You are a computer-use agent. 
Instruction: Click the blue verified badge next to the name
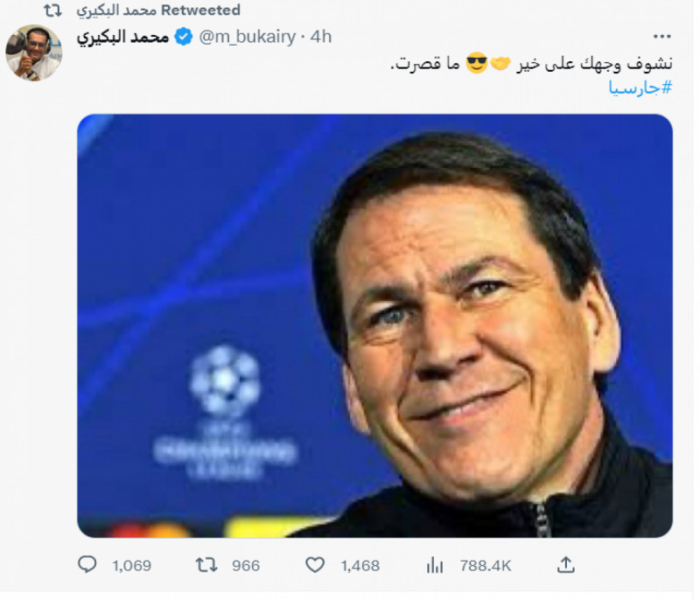(182, 37)
